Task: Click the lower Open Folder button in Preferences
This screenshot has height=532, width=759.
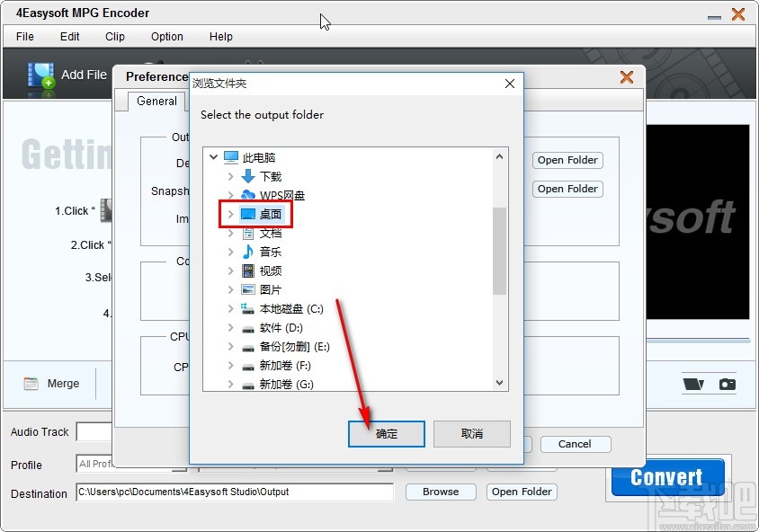Action: click(567, 189)
